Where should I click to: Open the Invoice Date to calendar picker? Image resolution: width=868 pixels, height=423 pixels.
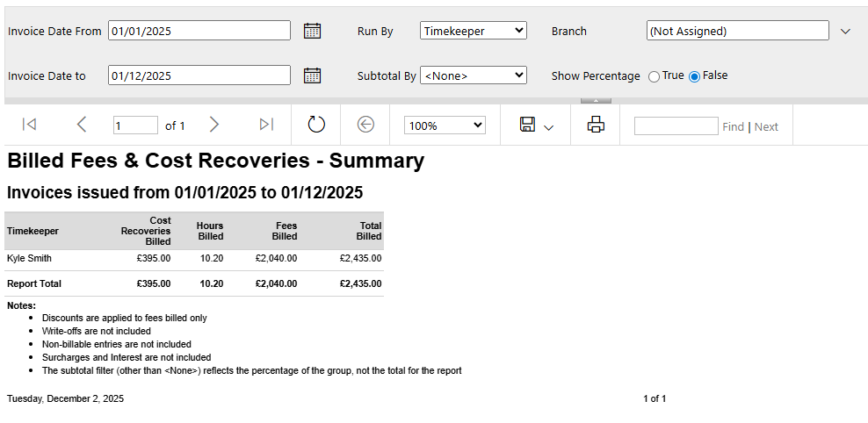pyautogui.click(x=312, y=75)
